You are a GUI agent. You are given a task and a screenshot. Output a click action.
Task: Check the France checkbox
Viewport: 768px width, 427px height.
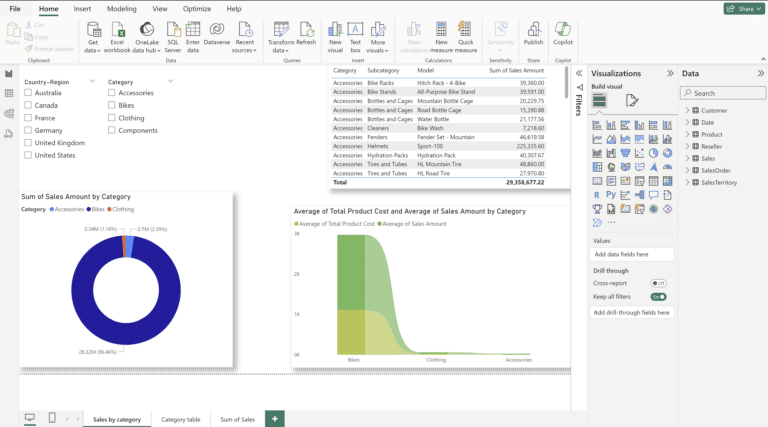28,118
